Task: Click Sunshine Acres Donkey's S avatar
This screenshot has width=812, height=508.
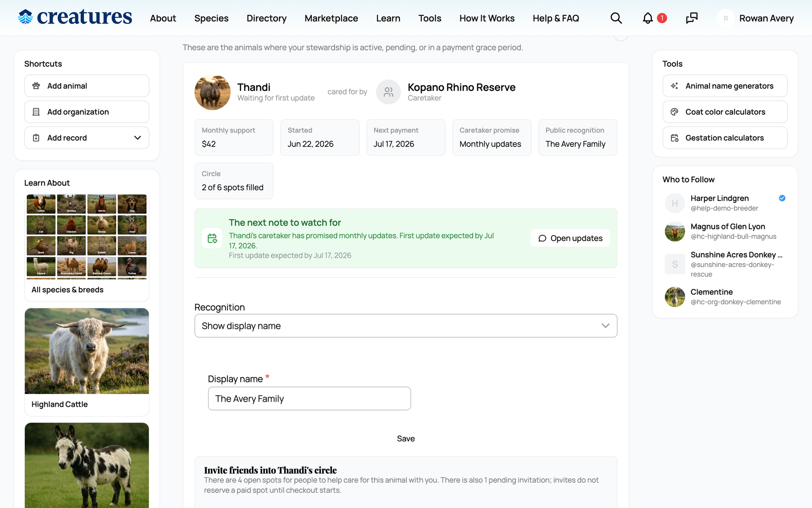Action: click(x=675, y=264)
